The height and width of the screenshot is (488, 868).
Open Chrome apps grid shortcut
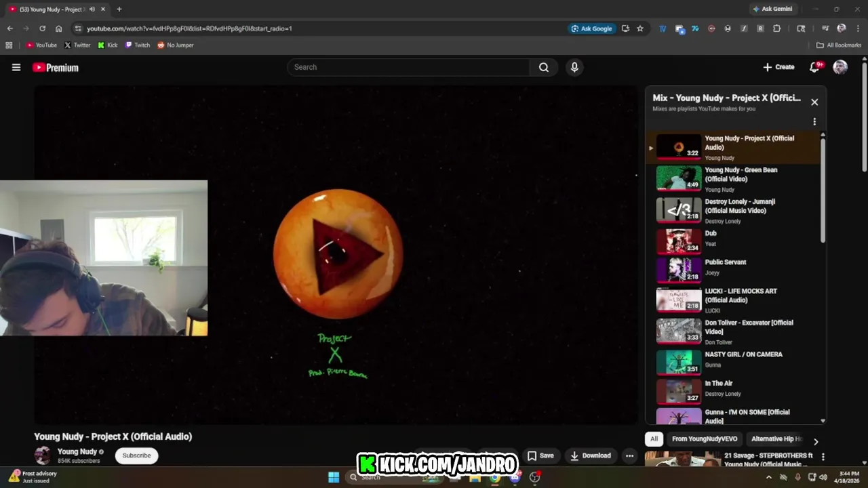click(x=9, y=45)
